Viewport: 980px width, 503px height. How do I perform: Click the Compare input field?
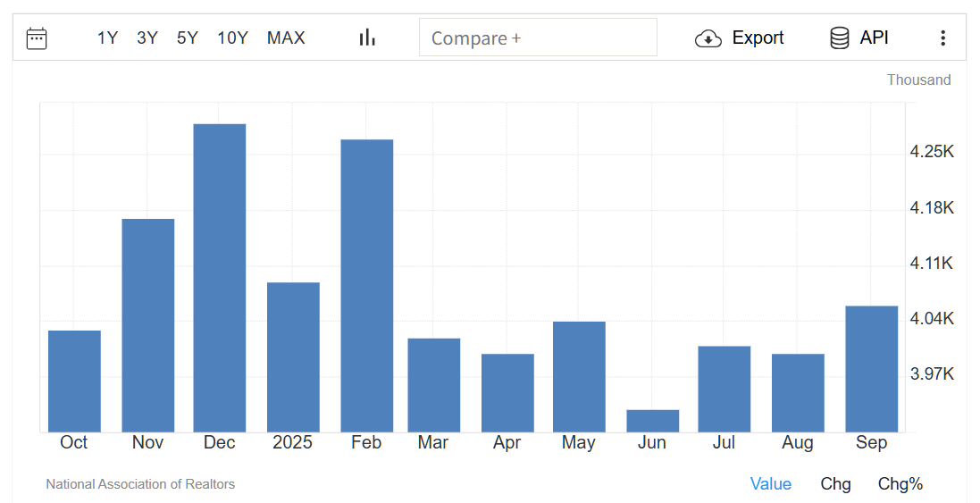(538, 38)
